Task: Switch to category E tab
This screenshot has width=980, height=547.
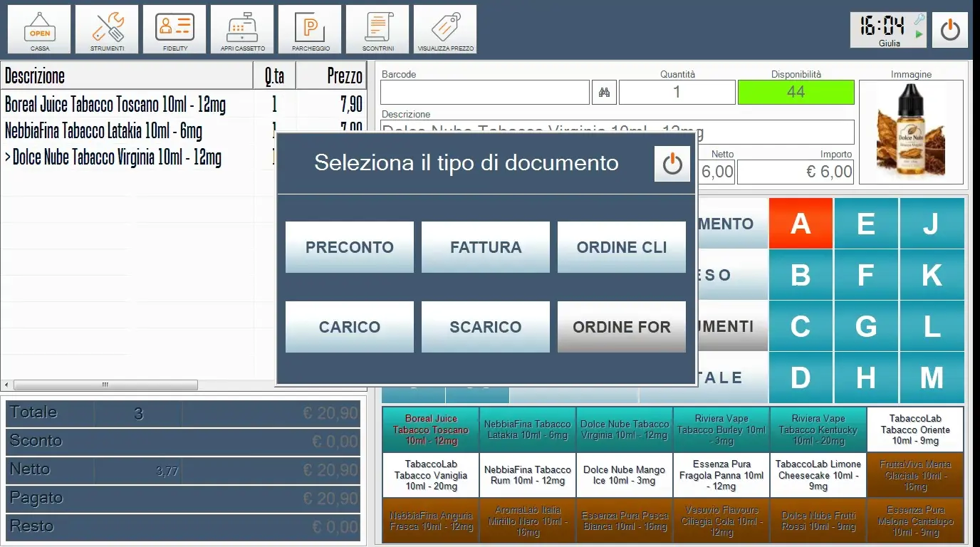Action: pyautogui.click(x=866, y=224)
